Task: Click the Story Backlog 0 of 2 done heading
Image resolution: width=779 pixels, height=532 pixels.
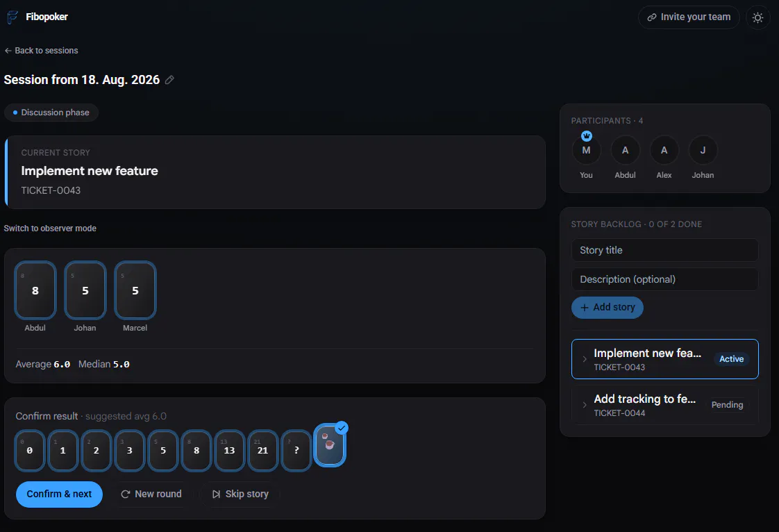Action: (637, 224)
